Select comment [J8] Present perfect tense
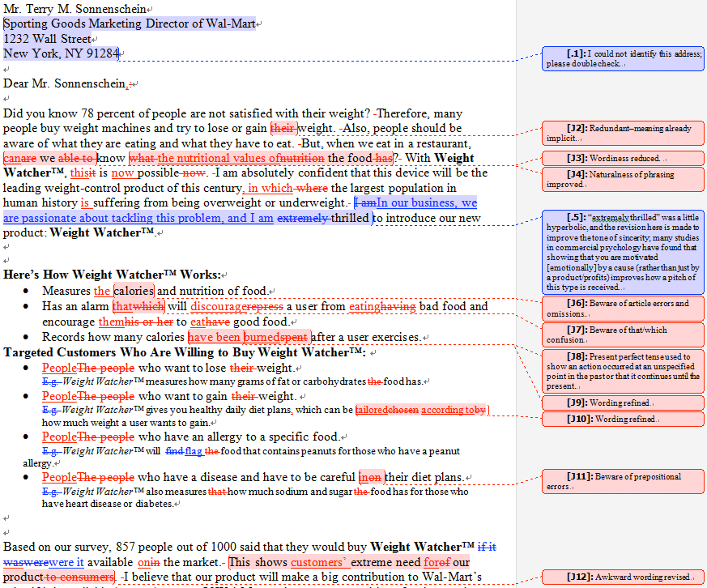 point(623,371)
